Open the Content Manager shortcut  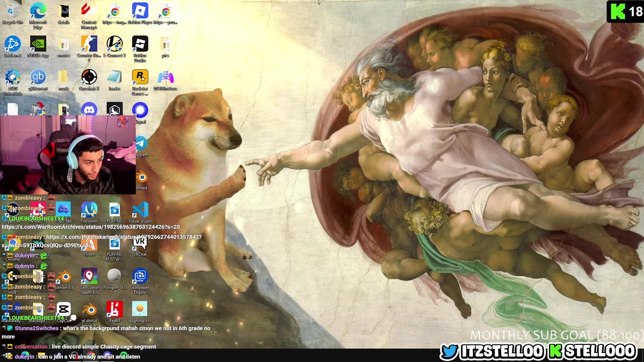pos(89,15)
